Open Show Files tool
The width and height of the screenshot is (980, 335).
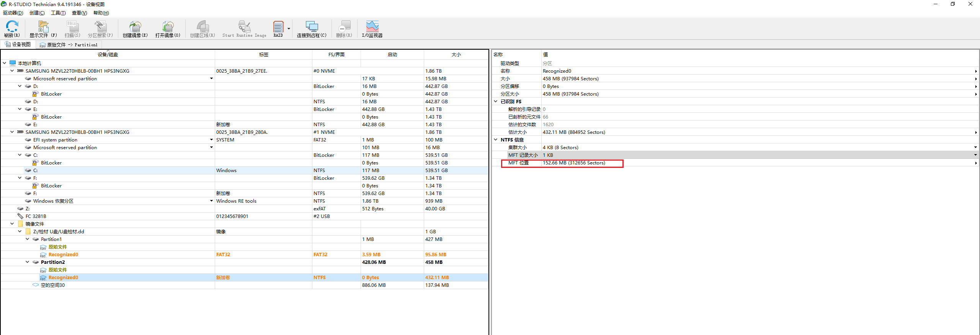[x=43, y=29]
